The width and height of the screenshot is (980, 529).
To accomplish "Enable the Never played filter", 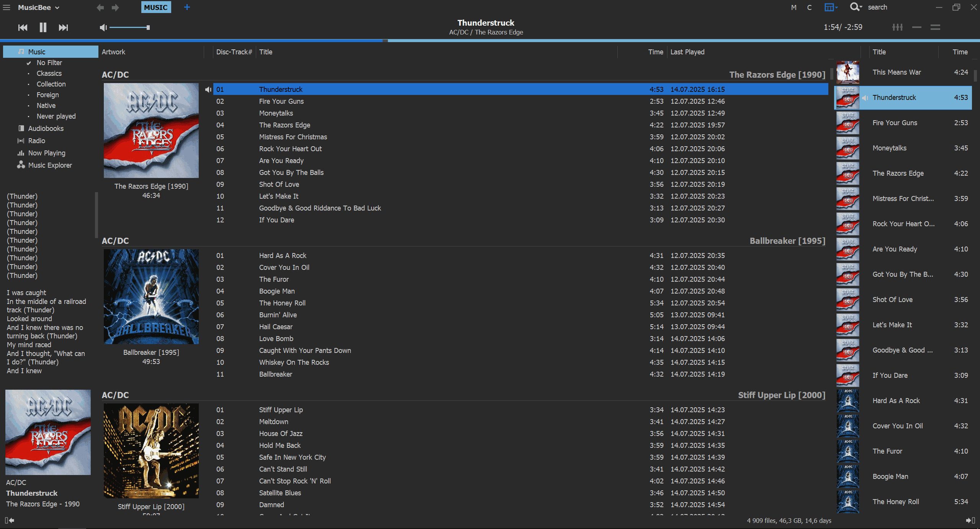I will (56, 116).
